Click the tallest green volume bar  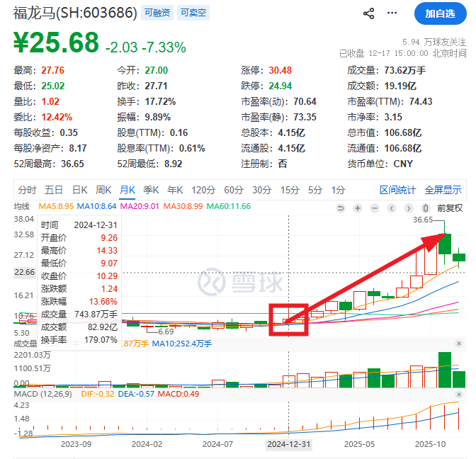(445, 370)
